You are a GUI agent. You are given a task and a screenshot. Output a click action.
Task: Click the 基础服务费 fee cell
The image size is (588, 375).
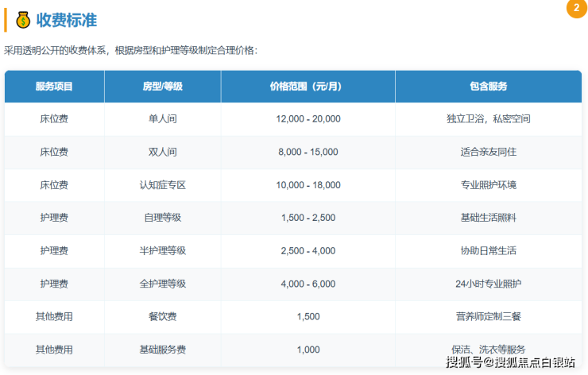pyautogui.click(x=162, y=350)
